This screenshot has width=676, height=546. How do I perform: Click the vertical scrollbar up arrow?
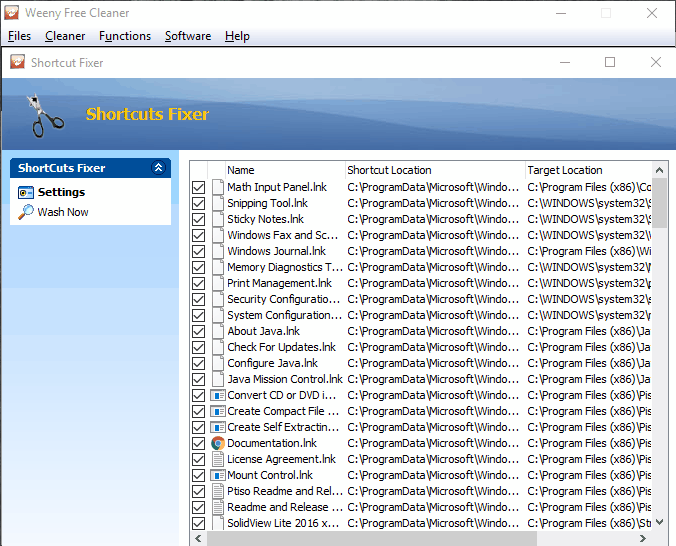pyautogui.click(x=659, y=170)
